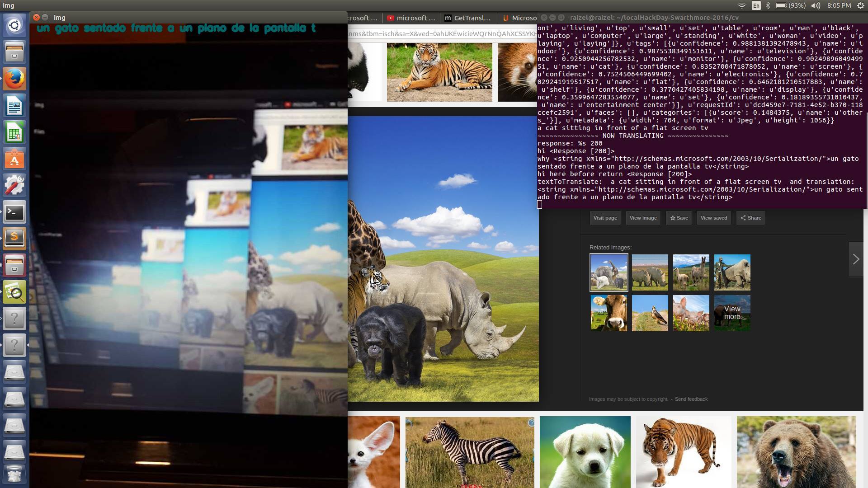Expand the En keyboard language menu

[756, 5]
